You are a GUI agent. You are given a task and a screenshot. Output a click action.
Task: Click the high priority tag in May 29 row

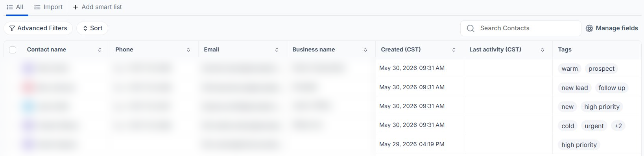[579, 145]
